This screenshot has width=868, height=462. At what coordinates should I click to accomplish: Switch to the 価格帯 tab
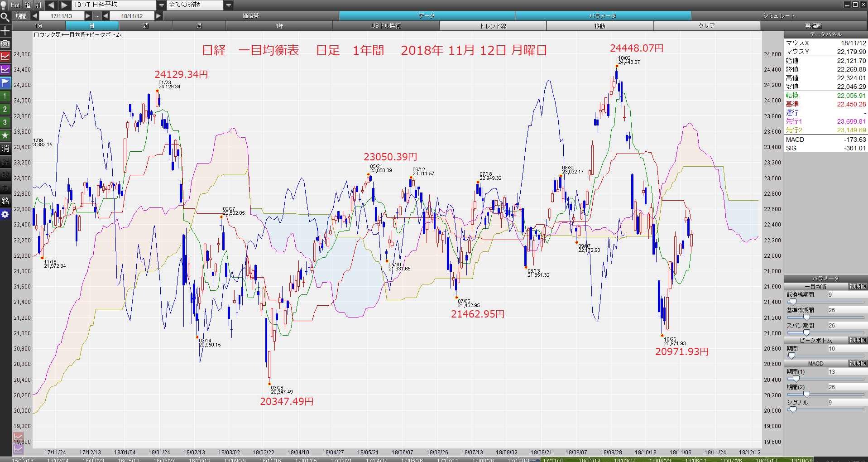pos(251,16)
